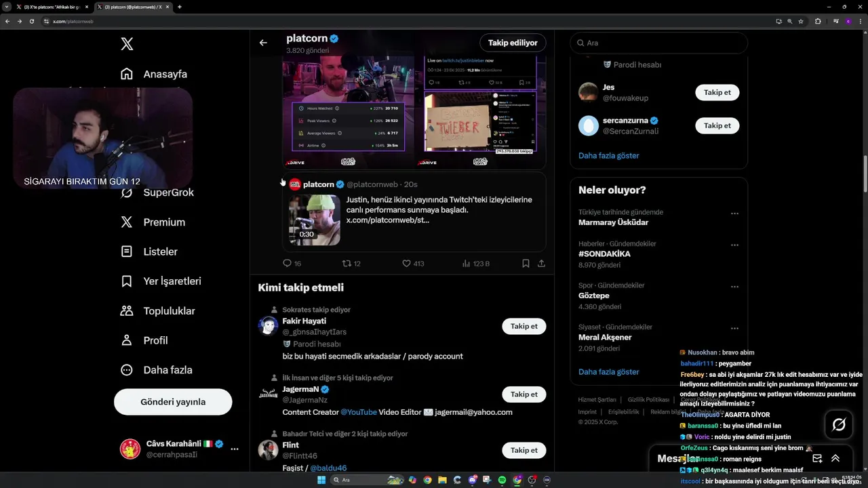Open Profil in the sidebar
Image resolution: width=868 pixels, height=488 pixels.
pyautogui.click(x=144, y=340)
